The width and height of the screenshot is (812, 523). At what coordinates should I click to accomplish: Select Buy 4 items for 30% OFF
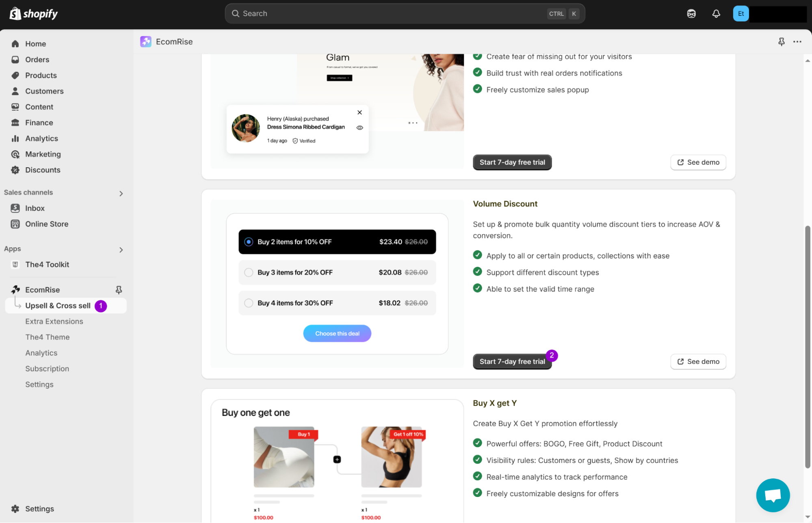click(337, 303)
